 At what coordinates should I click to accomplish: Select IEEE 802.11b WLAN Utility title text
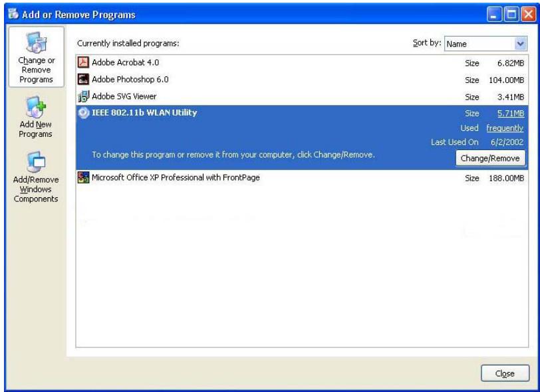(x=144, y=113)
